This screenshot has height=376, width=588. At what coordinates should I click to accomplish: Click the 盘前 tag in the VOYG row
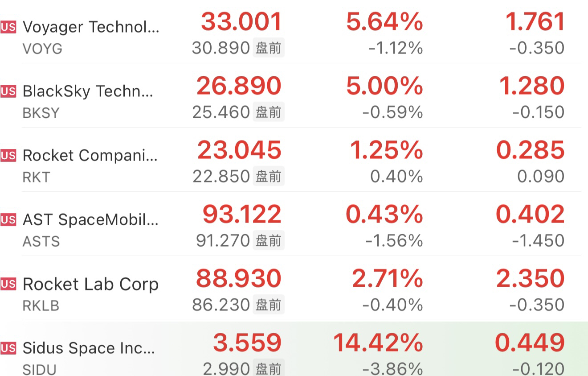coord(269,48)
